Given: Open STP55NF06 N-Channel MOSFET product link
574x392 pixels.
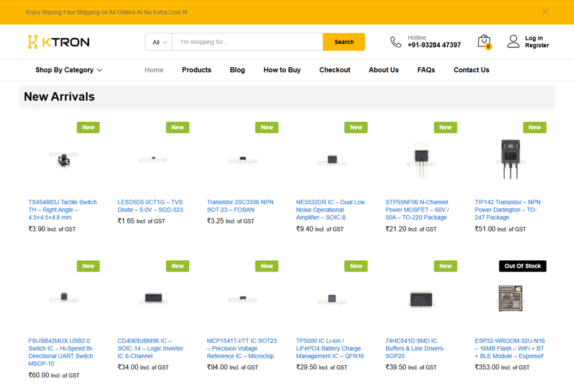Looking at the screenshot, I should pos(417,210).
